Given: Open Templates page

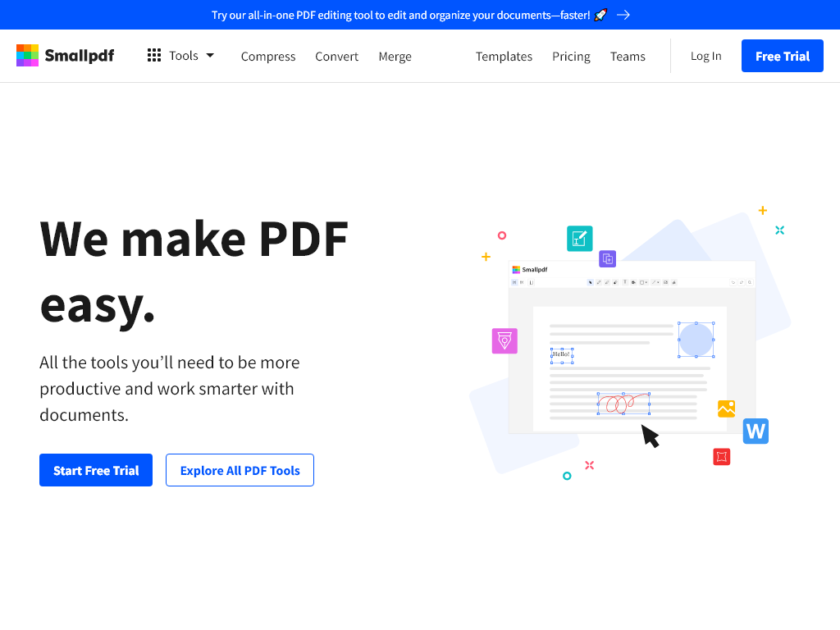Looking at the screenshot, I should 504,57.
